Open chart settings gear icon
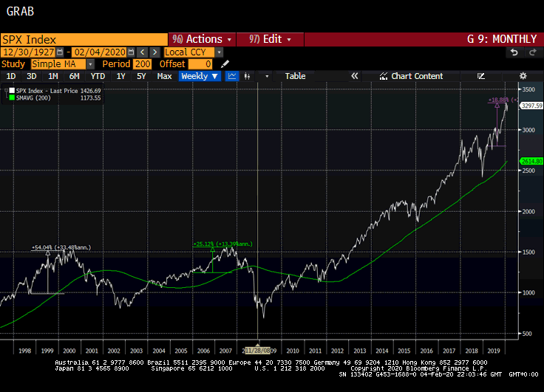The height and width of the screenshot is (392, 544). (x=523, y=76)
